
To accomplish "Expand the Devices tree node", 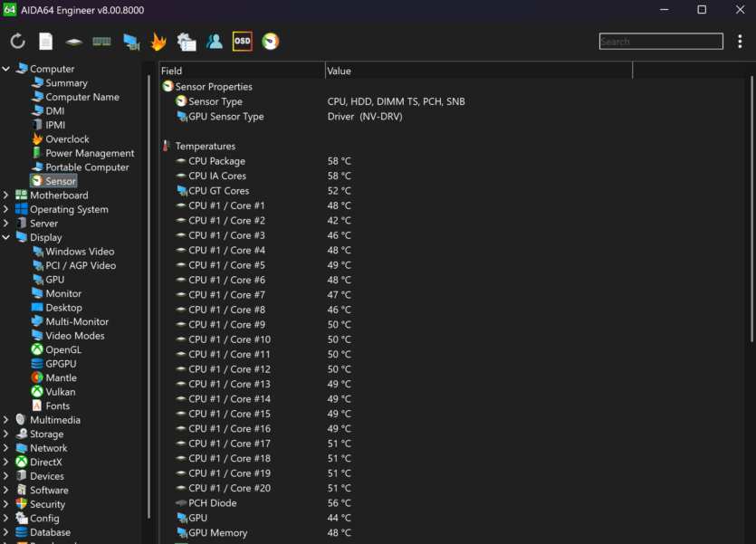I will pyautogui.click(x=5, y=475).
